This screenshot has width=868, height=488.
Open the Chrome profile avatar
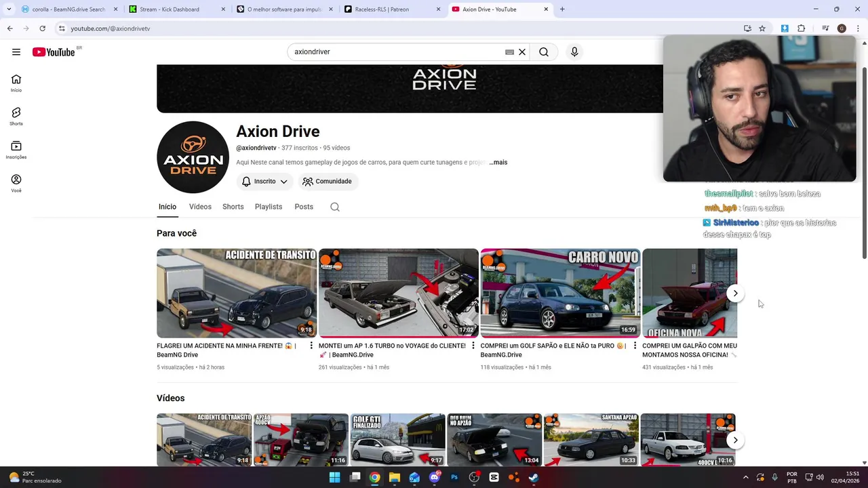(x=842, y=28)
